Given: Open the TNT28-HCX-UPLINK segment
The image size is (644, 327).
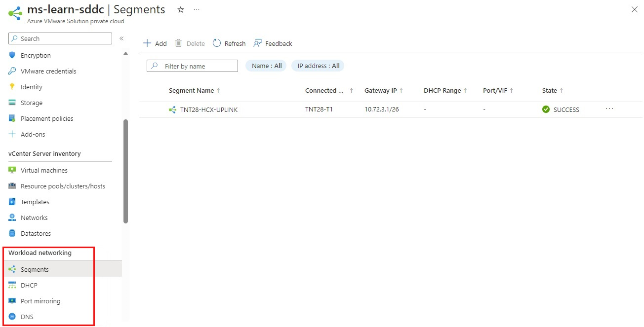Looking at the screenshot, I should (x=209, y=109).
